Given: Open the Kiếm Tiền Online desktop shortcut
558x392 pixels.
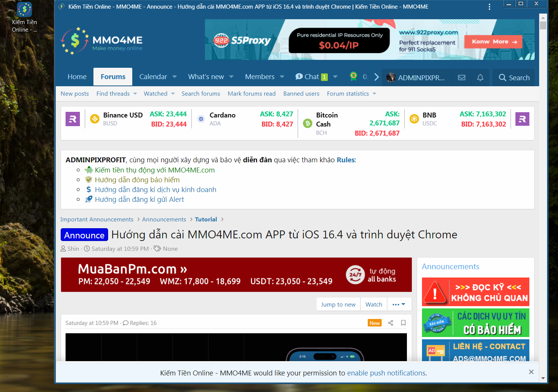Looking at the screenshot, I should pos(24,17).
